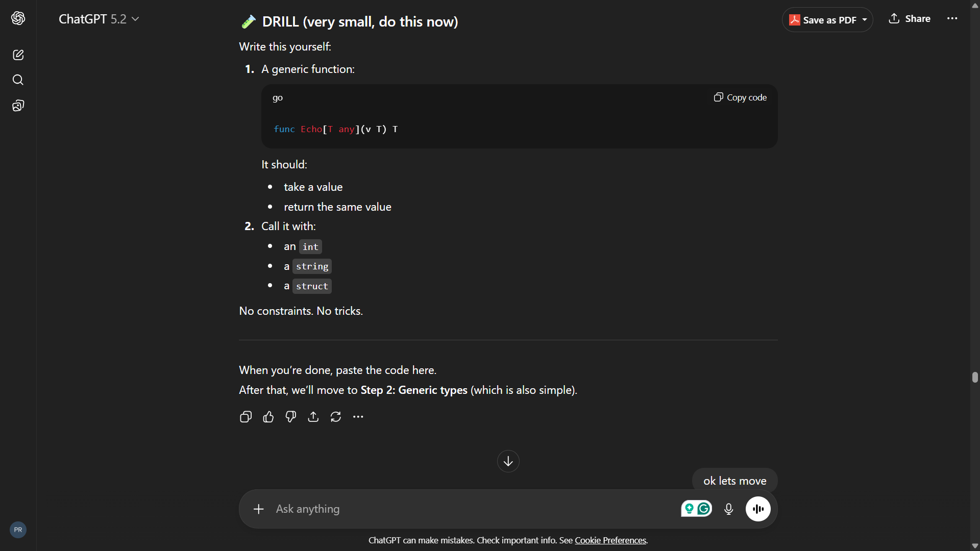
Task: Open the images library sidebar icon
Action: [18, 106]
